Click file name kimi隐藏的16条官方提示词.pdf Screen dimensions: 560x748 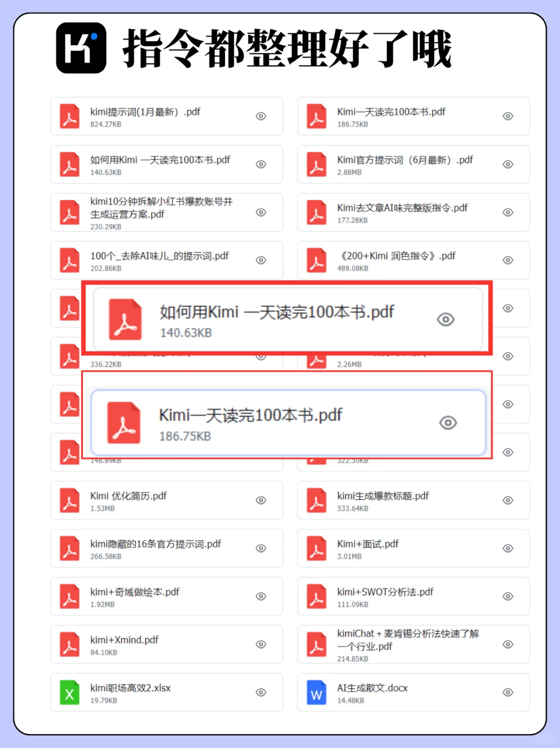pyautogui.click(x=156, y=544)
